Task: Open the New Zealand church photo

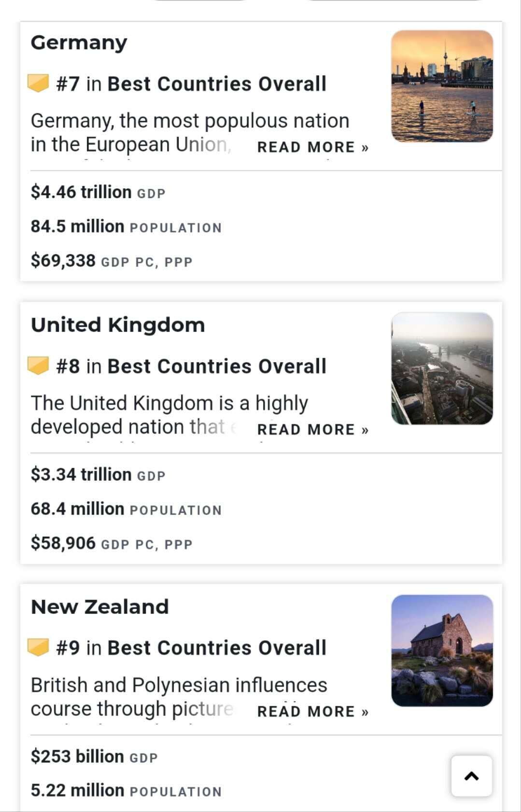Action: tap(442, 650)
